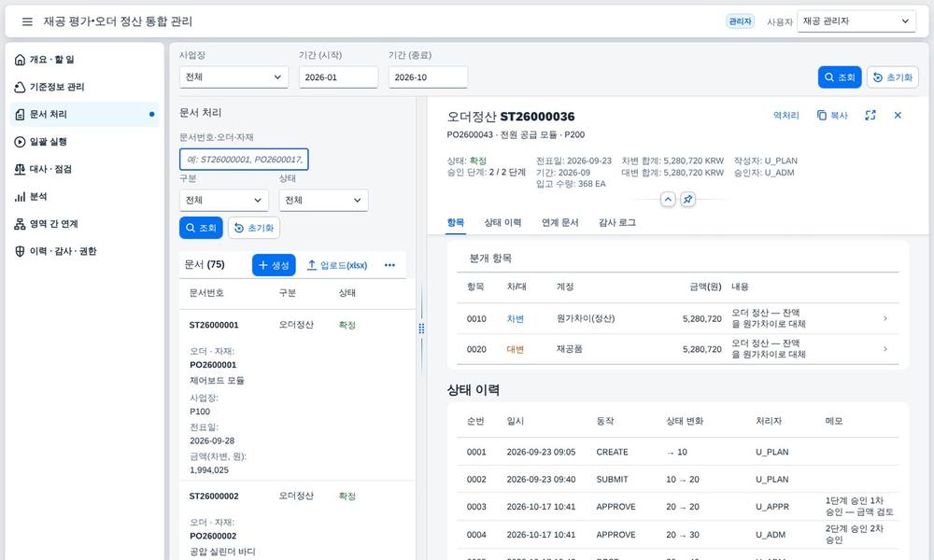The height and width of the screenshot is (560, 934).
Task: Select history row 0002 SUBMIT
Action: click(x=678, y=480)
